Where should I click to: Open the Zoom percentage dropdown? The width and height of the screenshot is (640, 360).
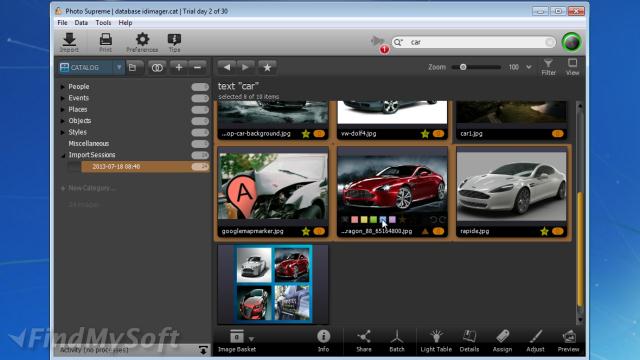pos(529,67)
